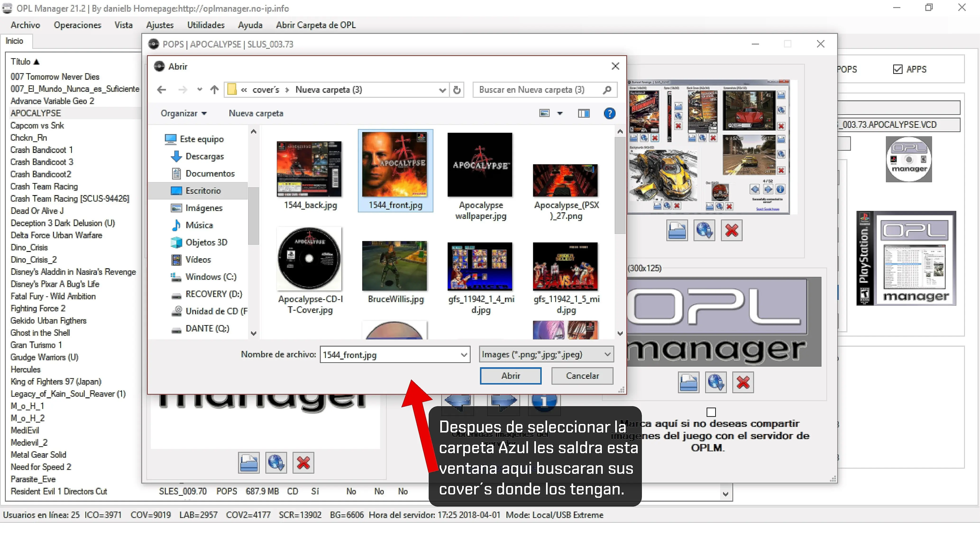Toggle the APPS checkbox
This screenshot has width=980, height=551.
click(x=898, y=69)
